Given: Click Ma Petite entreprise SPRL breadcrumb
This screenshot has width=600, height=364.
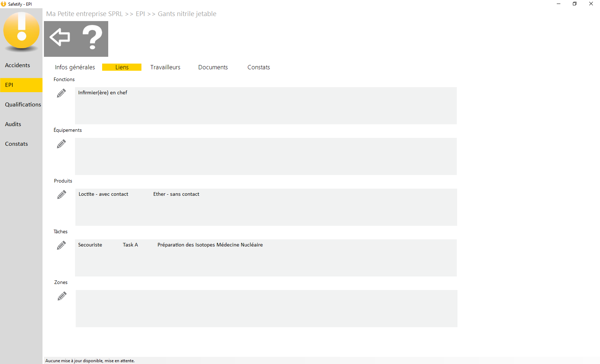Looking at the screenshot, I should (84, 14).
